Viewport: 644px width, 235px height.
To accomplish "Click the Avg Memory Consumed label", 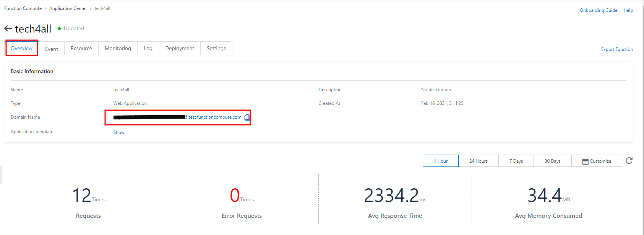I will tap(548, 216).
